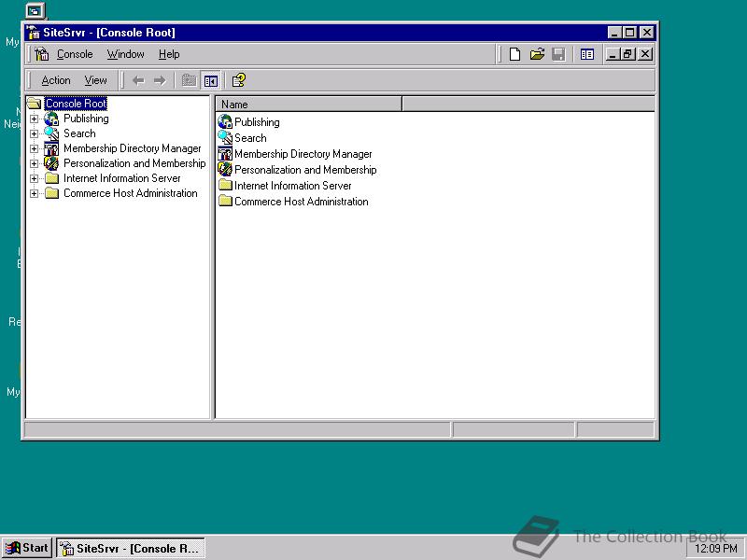
Task: Click Commerce Host Administration list folder icon
Action: tap(225, 201)
